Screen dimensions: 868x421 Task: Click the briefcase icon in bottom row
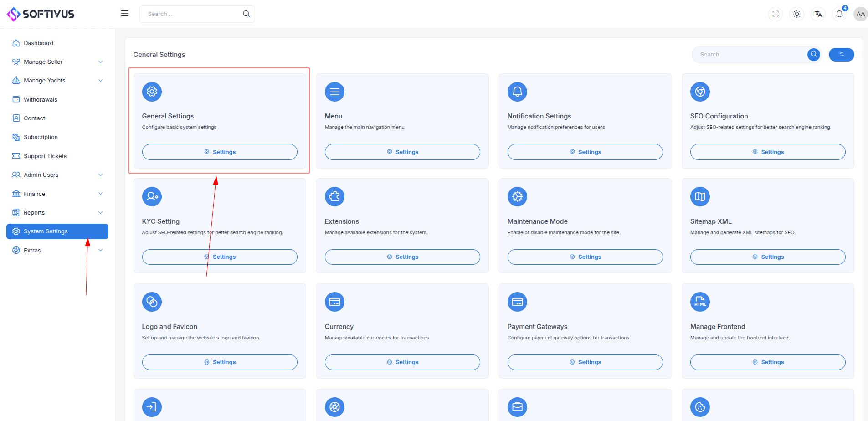coord(517,407)
